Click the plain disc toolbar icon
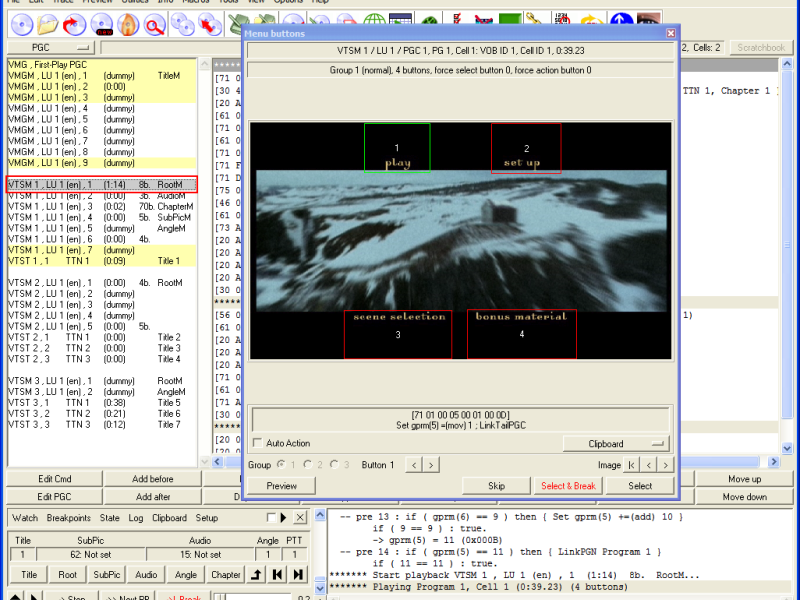800x600 pixels. (22, 24)
